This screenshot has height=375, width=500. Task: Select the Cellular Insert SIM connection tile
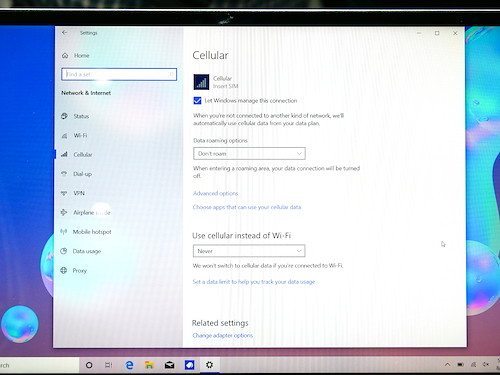[216, 82]
